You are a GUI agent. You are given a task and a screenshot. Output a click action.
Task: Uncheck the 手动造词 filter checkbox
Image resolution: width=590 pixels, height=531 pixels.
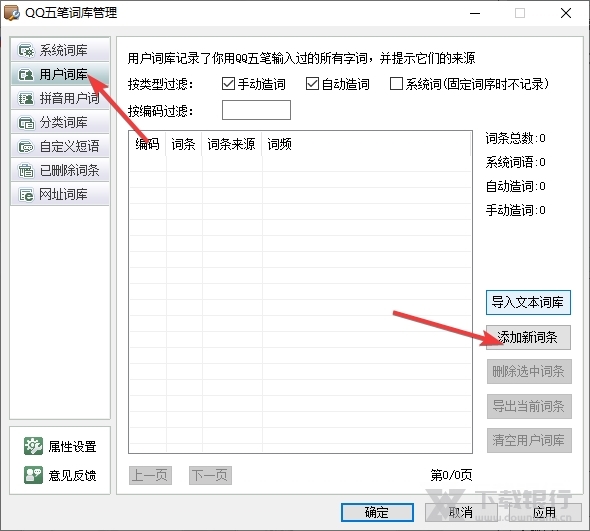(x=228, y=84)
